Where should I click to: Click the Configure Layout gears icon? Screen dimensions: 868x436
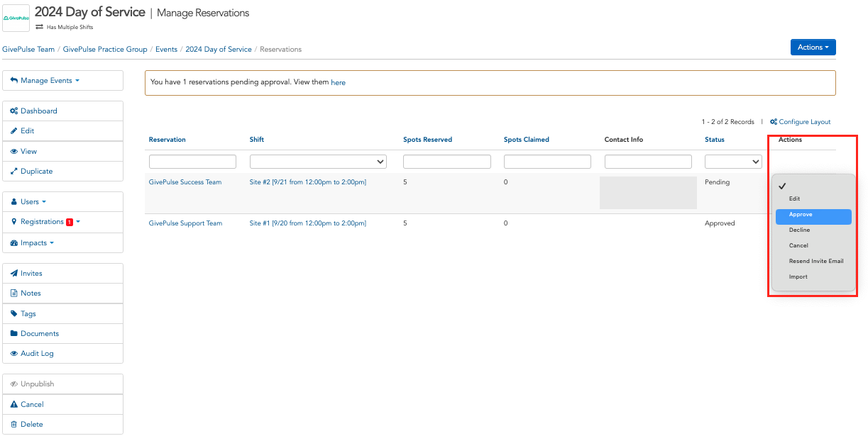[x=774, y=122]
